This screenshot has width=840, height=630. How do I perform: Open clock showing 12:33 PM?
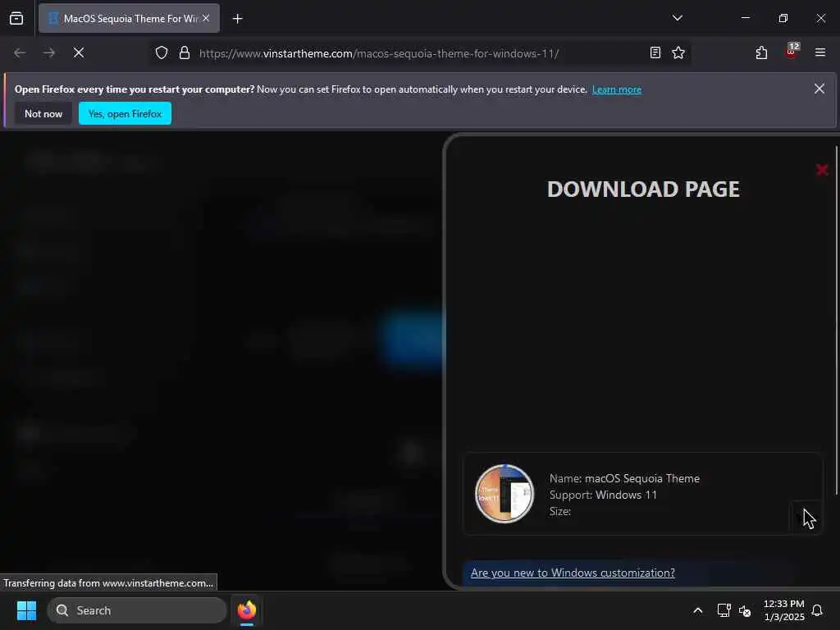tap(783, 610)
